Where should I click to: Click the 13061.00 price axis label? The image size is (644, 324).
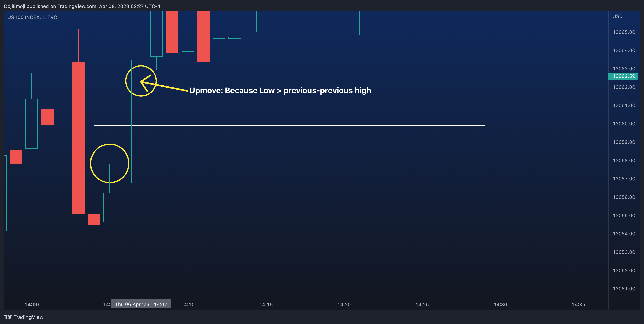624,105
